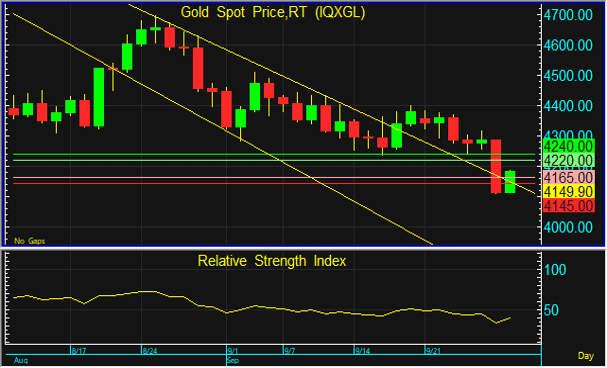Click the yellow 4149.90 last price tag
Viewport: 607px width, 368px height.
coord(568,192)
